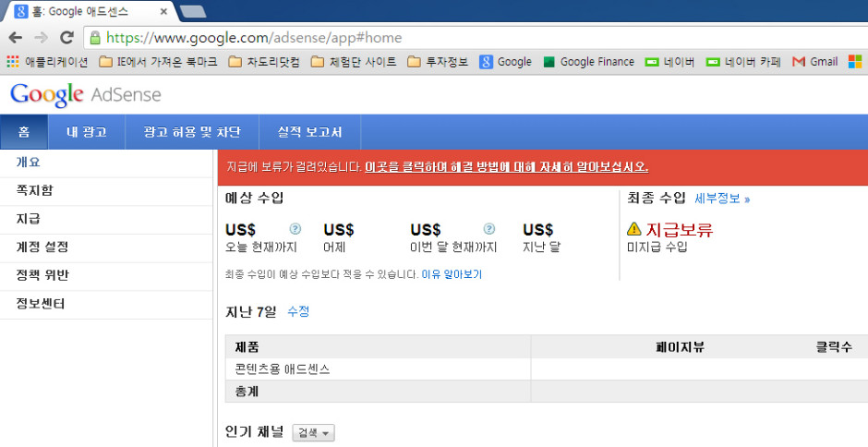Click the '지난 달' earnings label
The height and width of the screenshot is (447, 868).
coord(541,247)
